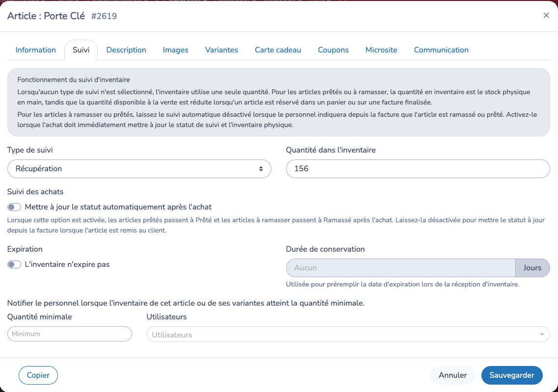
Task: Select the Suivi tab
Action: click(x=81, y=50)
